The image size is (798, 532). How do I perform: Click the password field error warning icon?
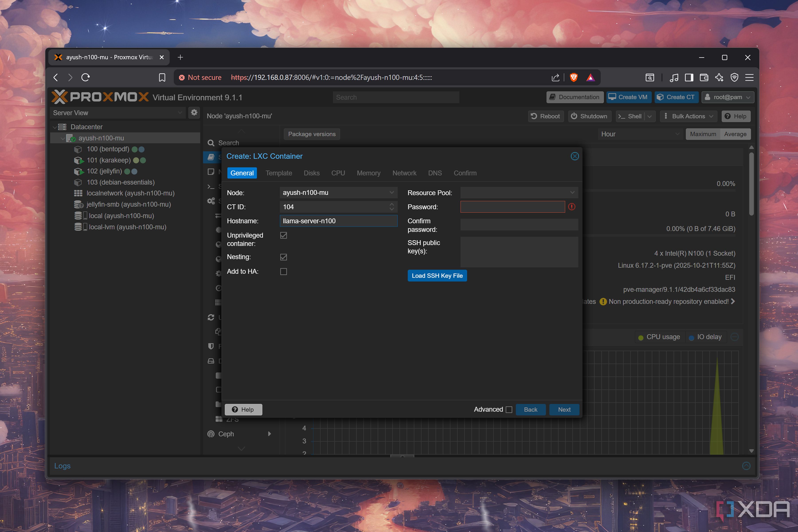point(571,207)
